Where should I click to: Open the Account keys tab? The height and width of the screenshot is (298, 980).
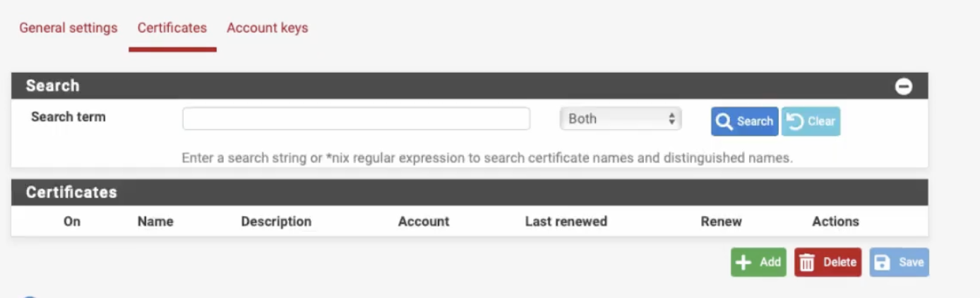coord(267,28)
